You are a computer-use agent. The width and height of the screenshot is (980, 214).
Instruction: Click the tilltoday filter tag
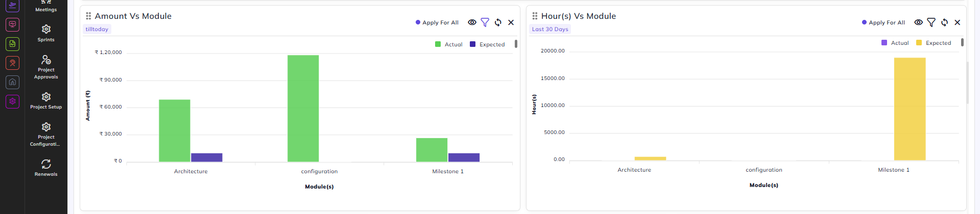pyautogui.click(x=97, y=29)
